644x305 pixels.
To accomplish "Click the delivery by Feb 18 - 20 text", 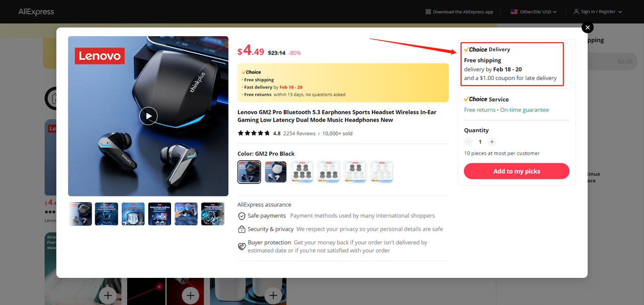I will pyautogui.click(x=493, y=69).
